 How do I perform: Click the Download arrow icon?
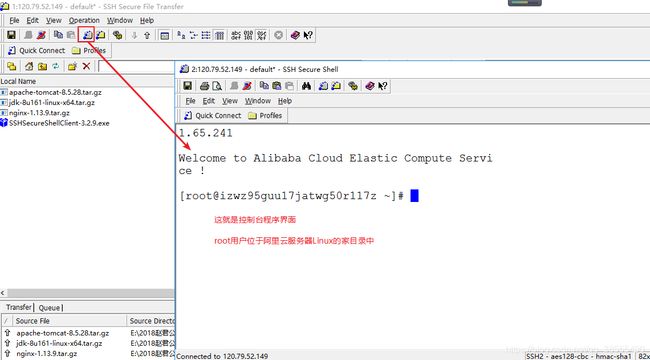pos(134,35)
